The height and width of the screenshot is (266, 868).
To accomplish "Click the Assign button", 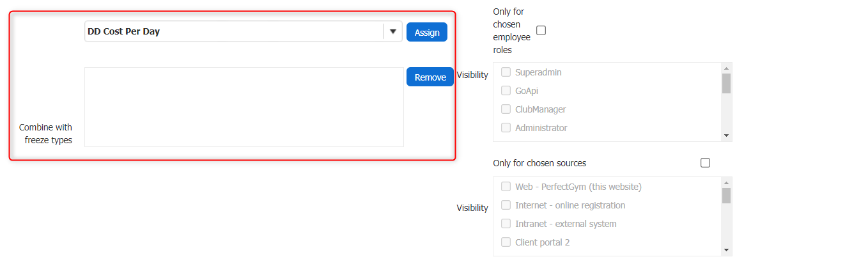I will click(427, 33).
